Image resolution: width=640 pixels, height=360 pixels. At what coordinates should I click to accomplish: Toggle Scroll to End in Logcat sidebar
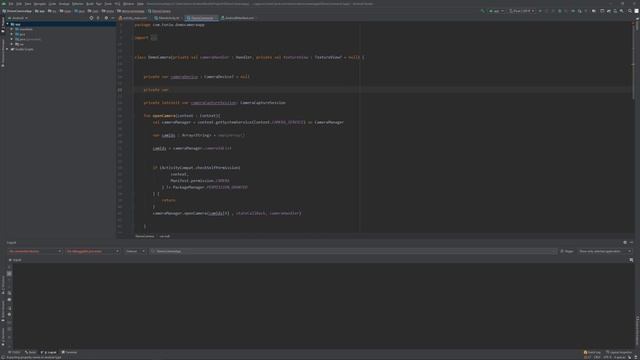9,274
